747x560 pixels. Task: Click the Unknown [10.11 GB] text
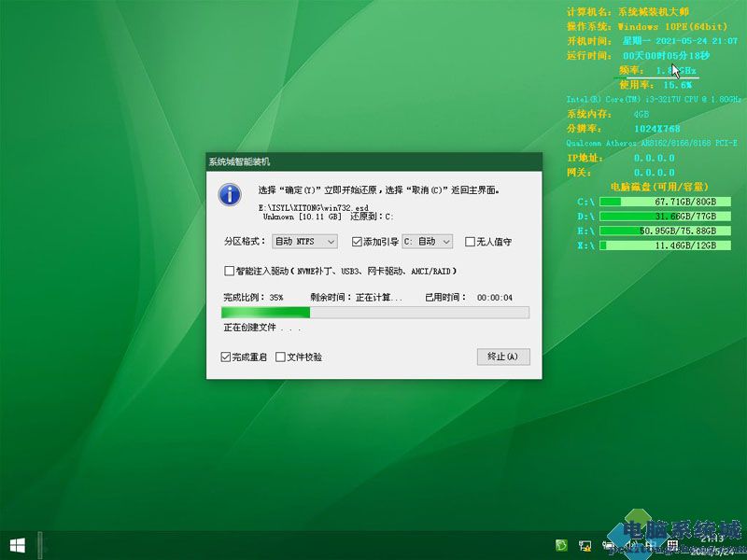click(303, 217)
